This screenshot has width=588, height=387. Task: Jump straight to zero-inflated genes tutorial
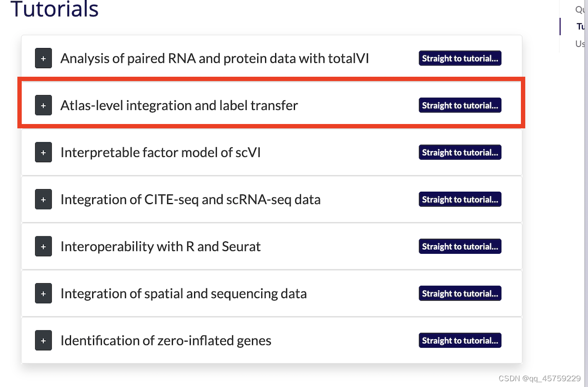(460, 341)
